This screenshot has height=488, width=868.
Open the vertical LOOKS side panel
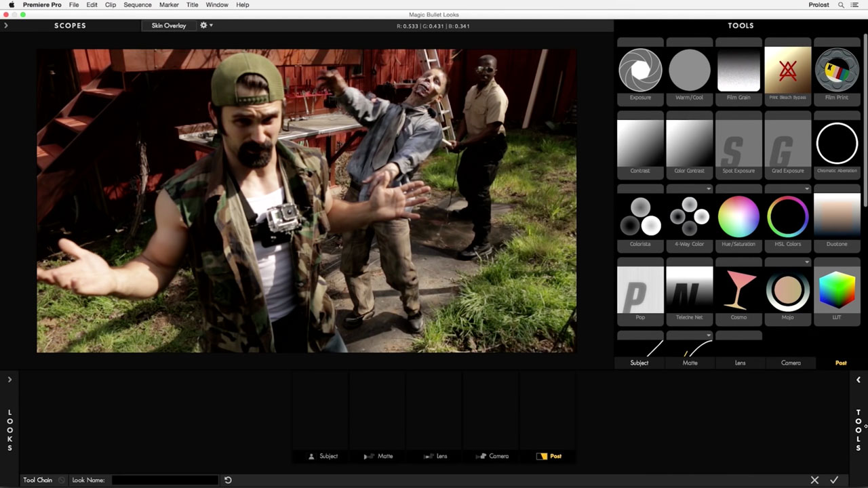coord(9,430)
